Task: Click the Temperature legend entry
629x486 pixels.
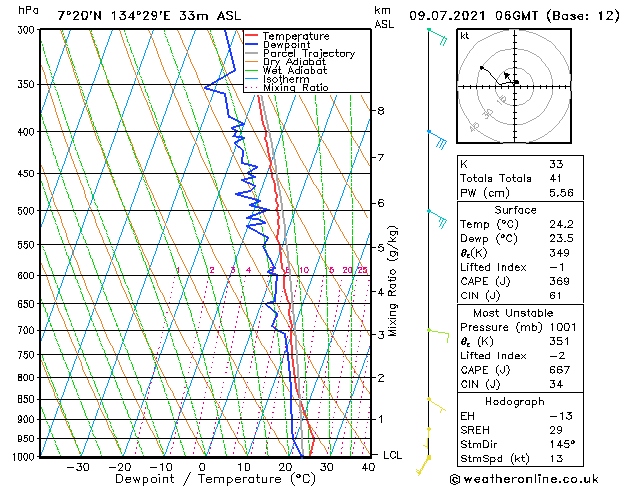Action: [x=296, y=36]
